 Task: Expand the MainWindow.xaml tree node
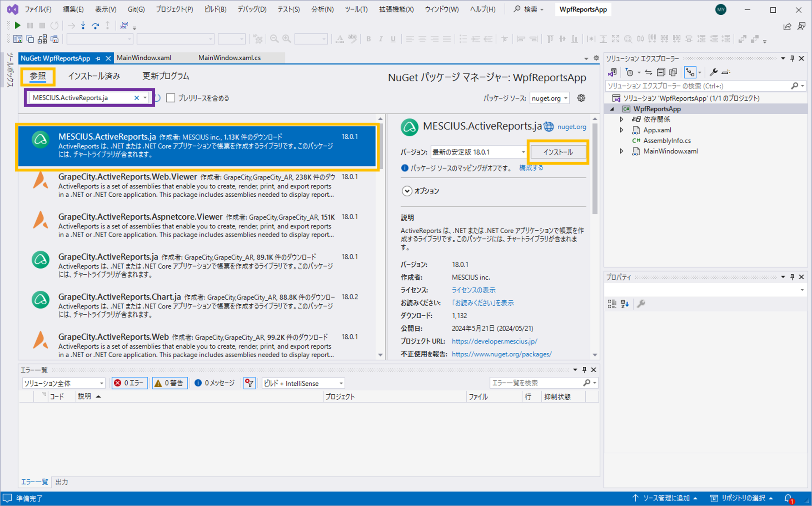coord(621,151)
